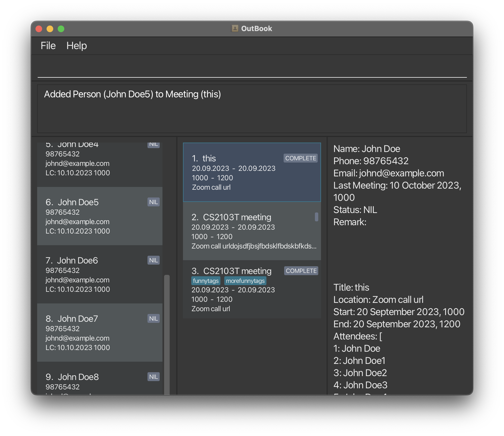Click truncated location 'Zoom call urldojsdfjbsjf...'
This screenshot has width=504, height=436.
coord(254,246)
